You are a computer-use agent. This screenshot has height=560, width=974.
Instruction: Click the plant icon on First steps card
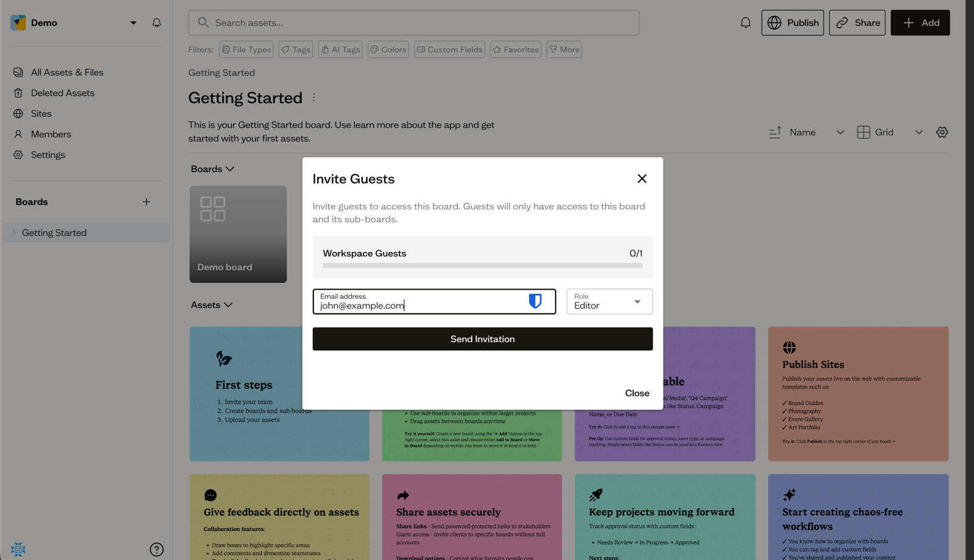click(x=223, y=359)
